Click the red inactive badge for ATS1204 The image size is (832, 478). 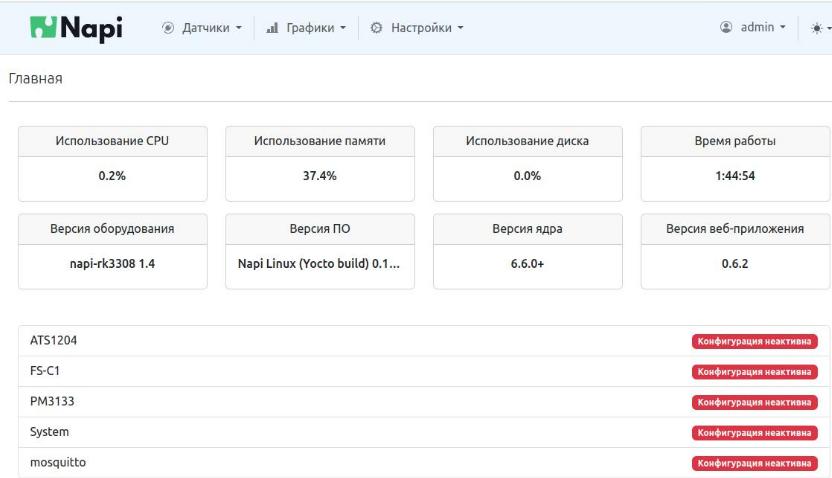point(754,341)
